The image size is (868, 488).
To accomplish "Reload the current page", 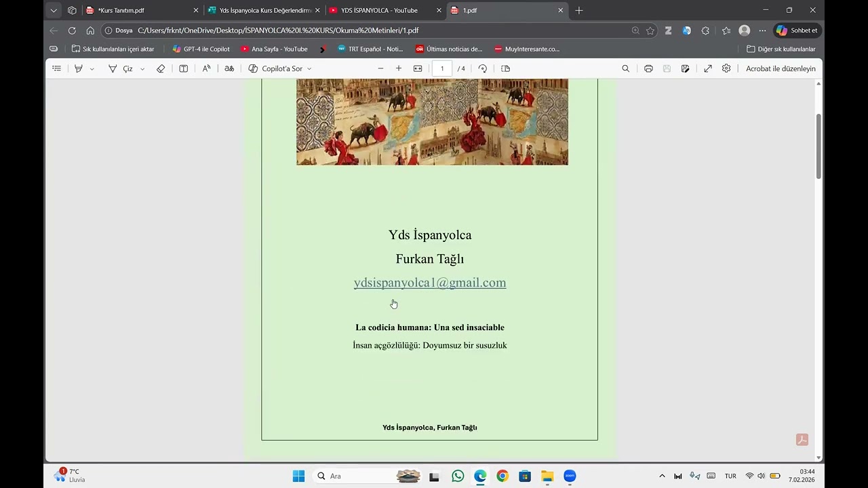I will point(72,30).
